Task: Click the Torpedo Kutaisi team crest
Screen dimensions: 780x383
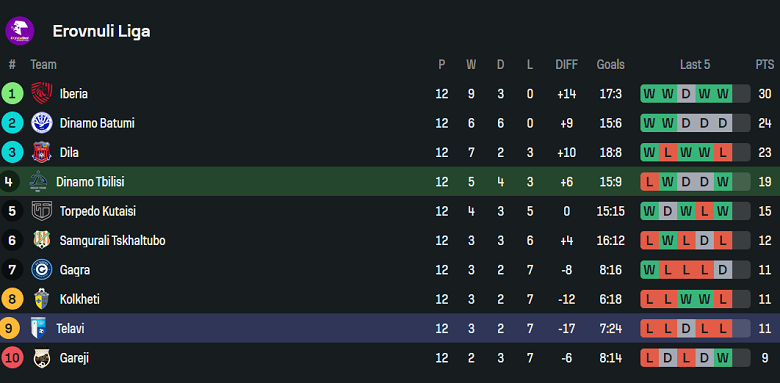Action: pos(42,211)
